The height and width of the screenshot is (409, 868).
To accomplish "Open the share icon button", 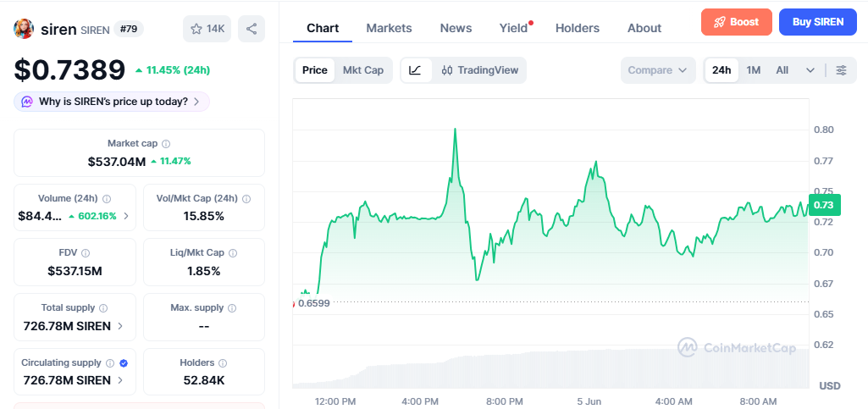I will [252, 29].
